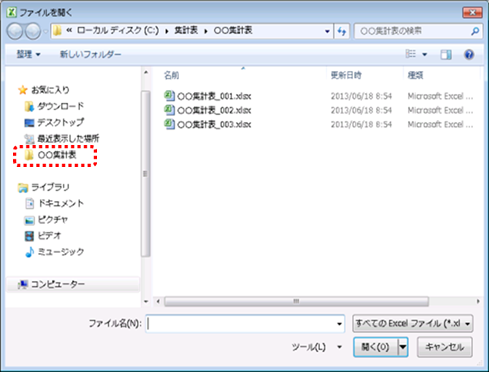Click the ダウンロード folder icon
489x372 pixels.
(x=29, y=106)
